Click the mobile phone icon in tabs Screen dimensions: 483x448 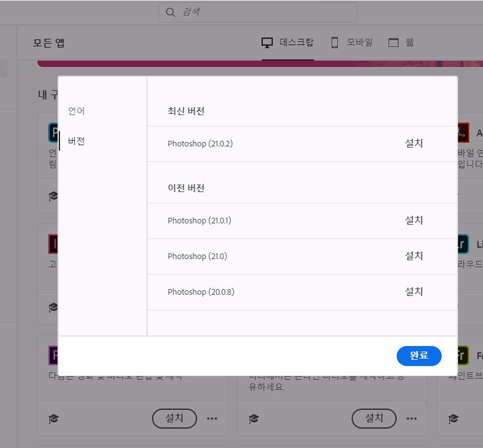tap(335, 43)
